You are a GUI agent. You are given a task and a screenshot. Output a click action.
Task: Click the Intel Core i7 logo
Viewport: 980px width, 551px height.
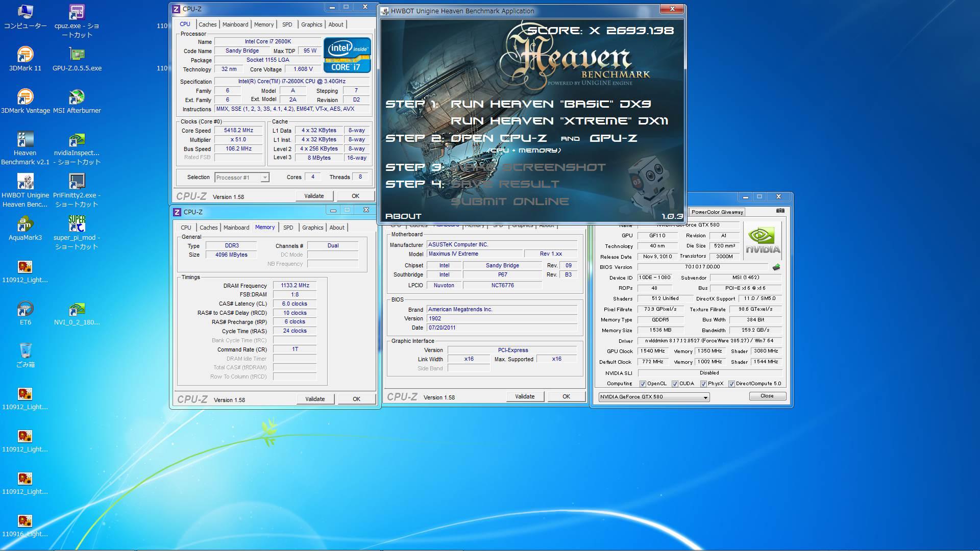[347, 55]
